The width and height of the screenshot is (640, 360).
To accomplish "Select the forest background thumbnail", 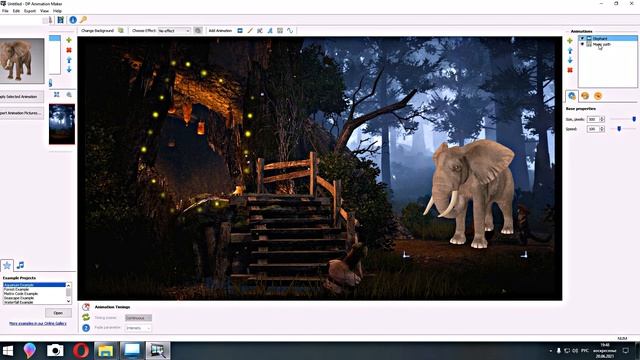I will (62, 124).
